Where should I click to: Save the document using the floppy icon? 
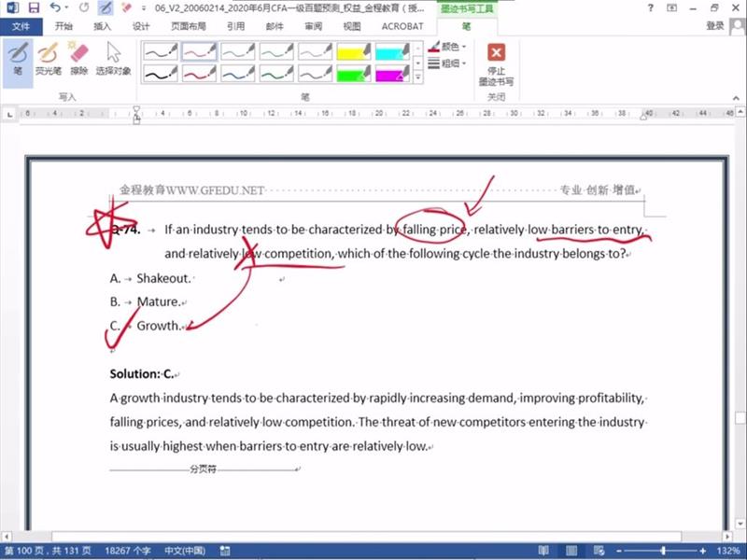coord(34,7)
